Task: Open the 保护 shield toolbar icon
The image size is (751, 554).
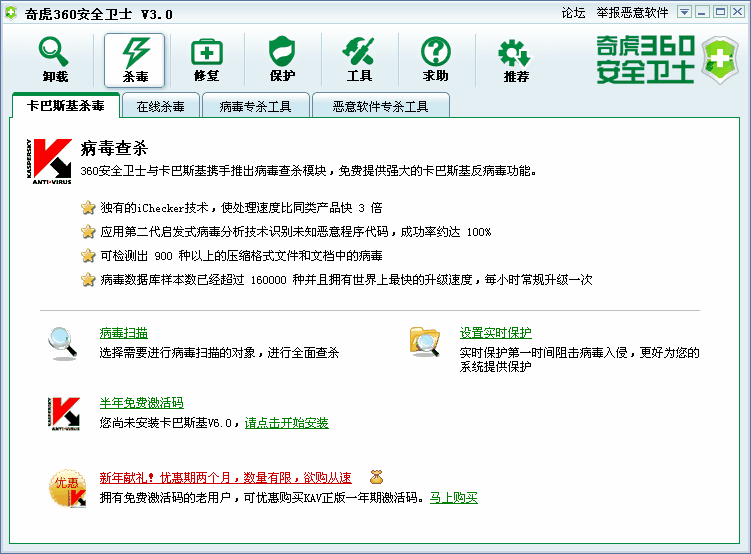Action: (282, 59)
